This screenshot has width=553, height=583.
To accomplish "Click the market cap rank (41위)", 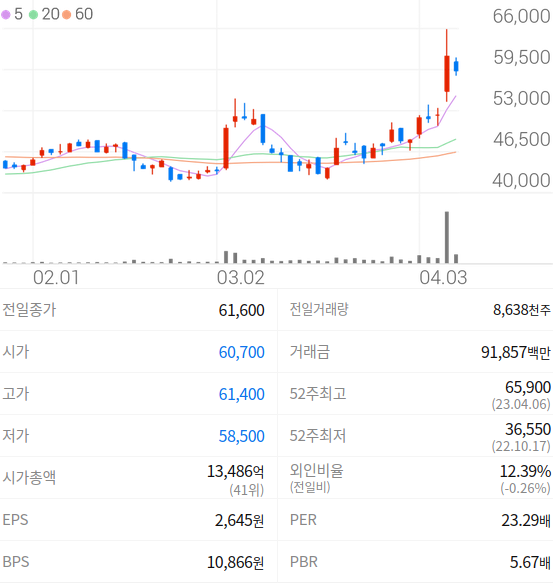I will click(x=247, y=490).
